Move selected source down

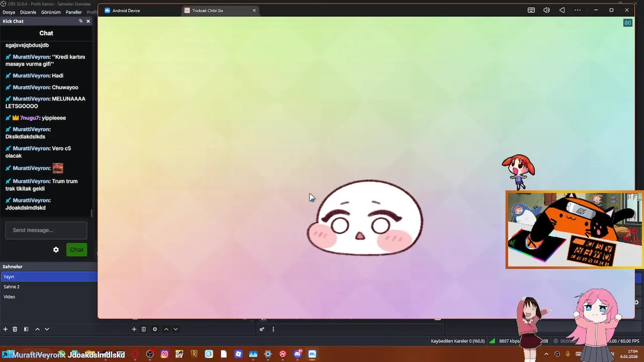pos(176,329)
